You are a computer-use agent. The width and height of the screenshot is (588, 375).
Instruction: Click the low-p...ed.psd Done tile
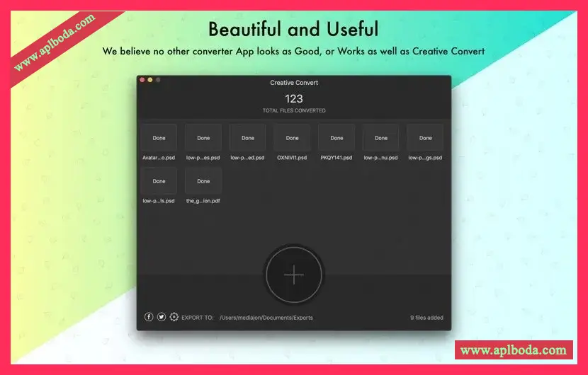[x=247, y=138]
